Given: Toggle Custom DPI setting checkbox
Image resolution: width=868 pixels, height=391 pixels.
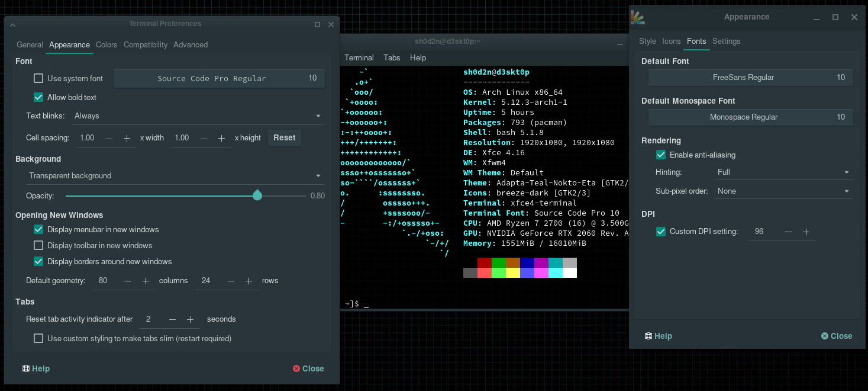Looking at the screenshot, I should point(661,232).
